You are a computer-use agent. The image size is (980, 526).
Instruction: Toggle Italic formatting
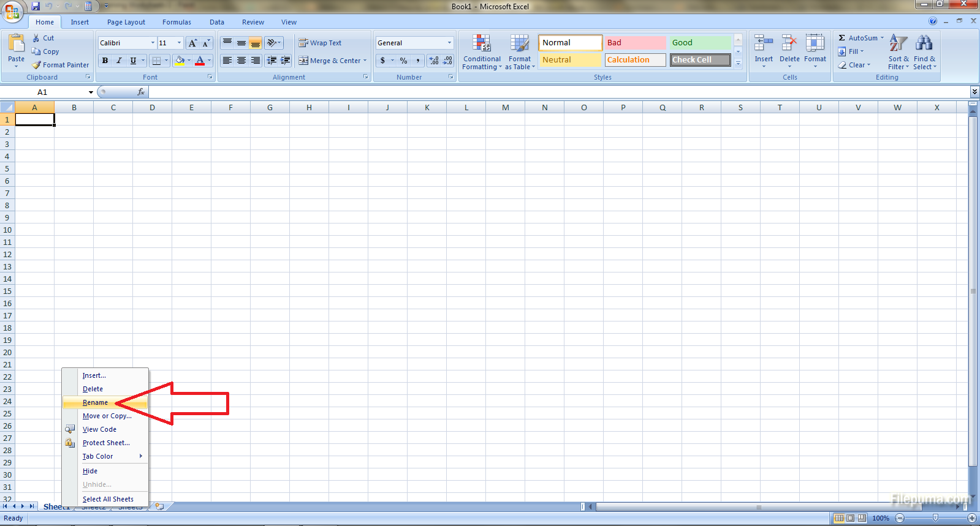coord(119,61)
